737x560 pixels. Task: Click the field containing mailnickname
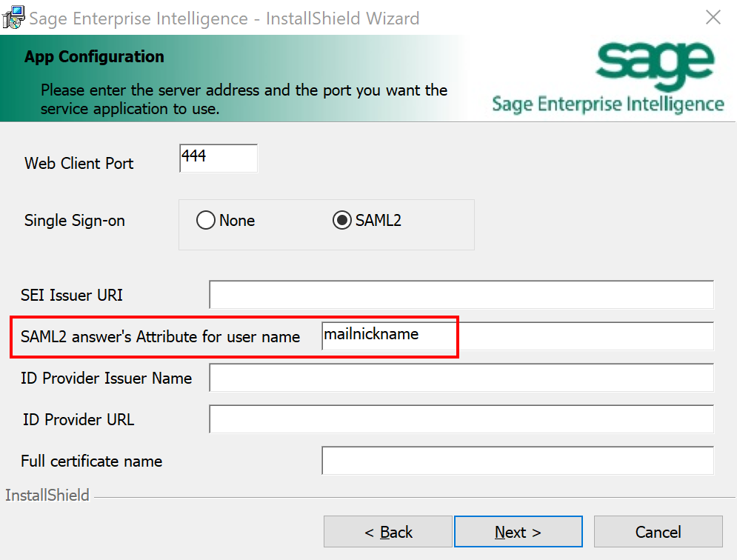point(517,336)
